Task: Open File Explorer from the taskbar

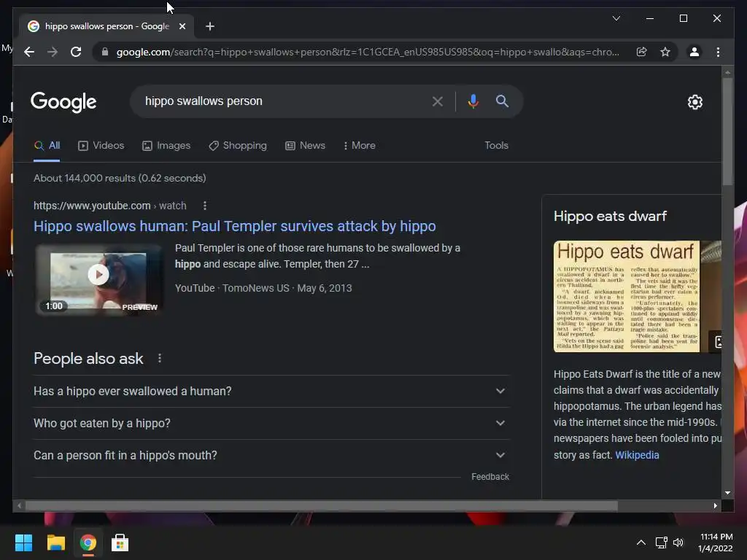Action: coord(55,542)
